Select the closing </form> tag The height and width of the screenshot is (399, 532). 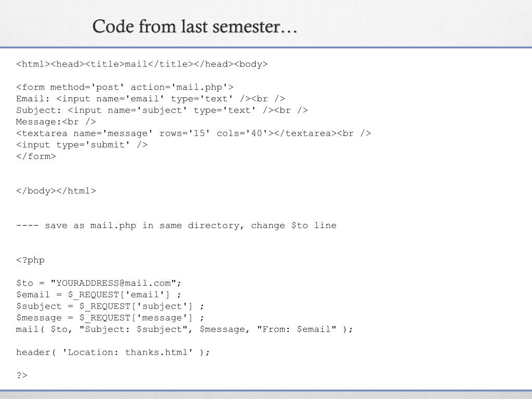36,156
